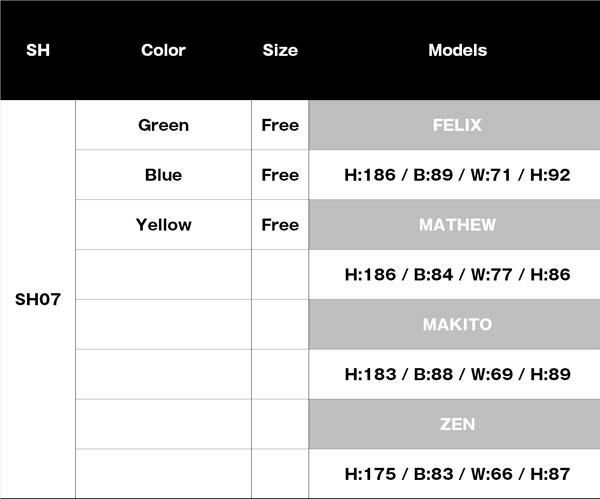Click the Color column header
Viewport: 600px width, 499px height.
[163, 50]
